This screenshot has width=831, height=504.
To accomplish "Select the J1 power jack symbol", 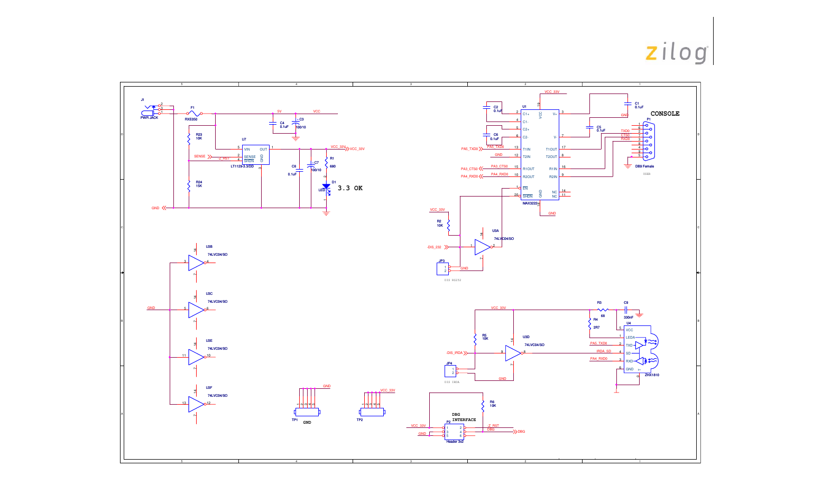I will 152,110.
